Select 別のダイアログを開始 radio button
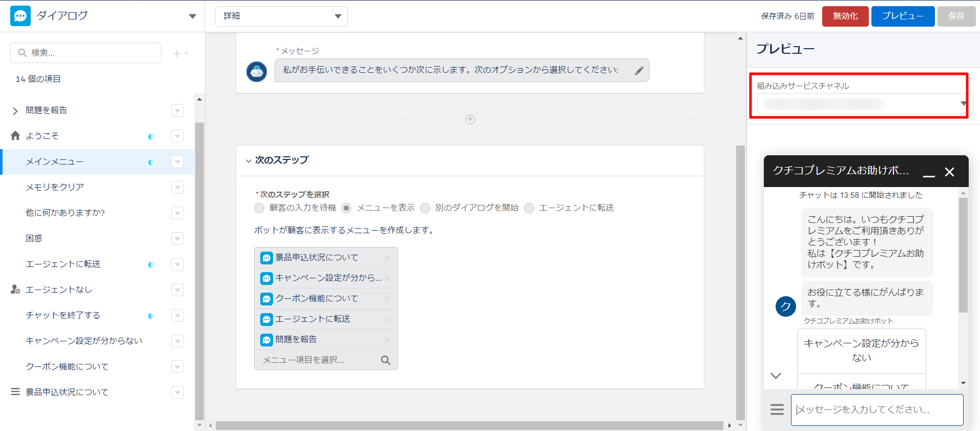Image resolution: width=980 pixels, height=431 pixels. pos(425,208)
